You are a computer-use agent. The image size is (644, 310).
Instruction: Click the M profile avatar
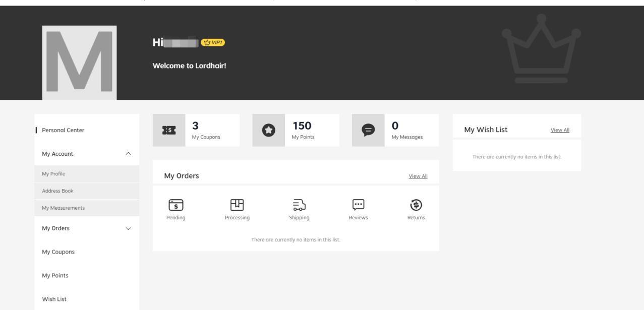pos(80,63)
